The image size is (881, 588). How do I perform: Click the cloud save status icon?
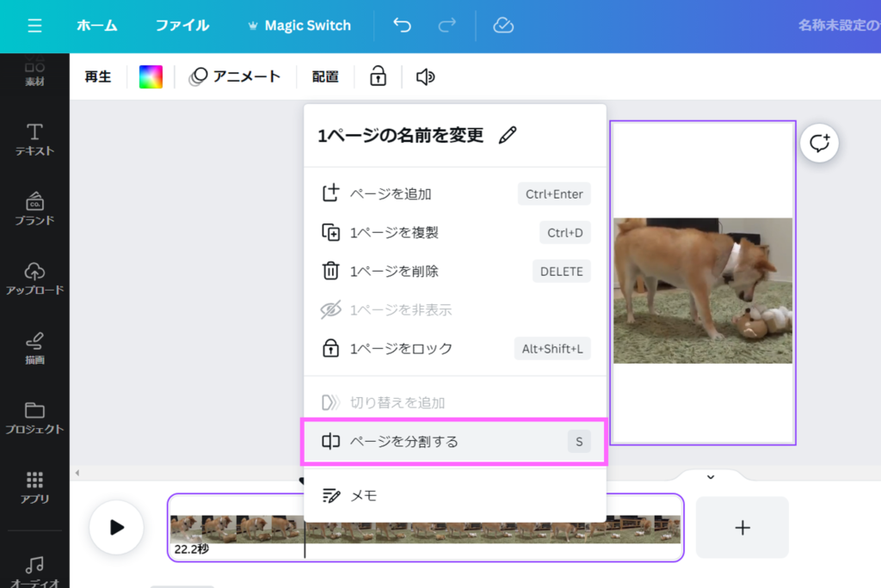click(x=503, y=26)
